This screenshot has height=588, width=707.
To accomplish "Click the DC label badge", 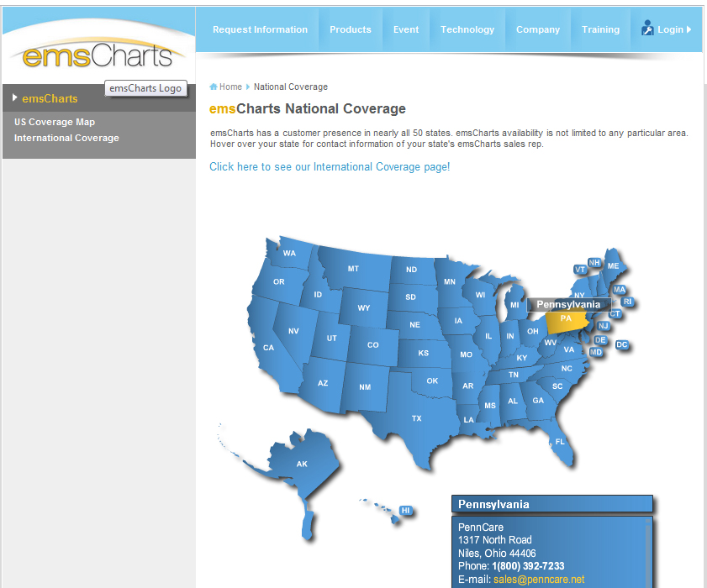I will (622, 344).
